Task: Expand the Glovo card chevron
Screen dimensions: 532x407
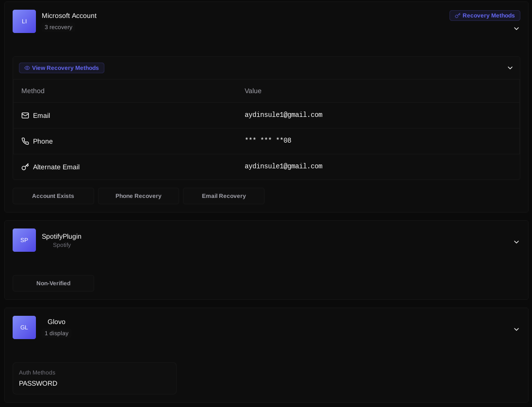Action: (x=516, y=329)
